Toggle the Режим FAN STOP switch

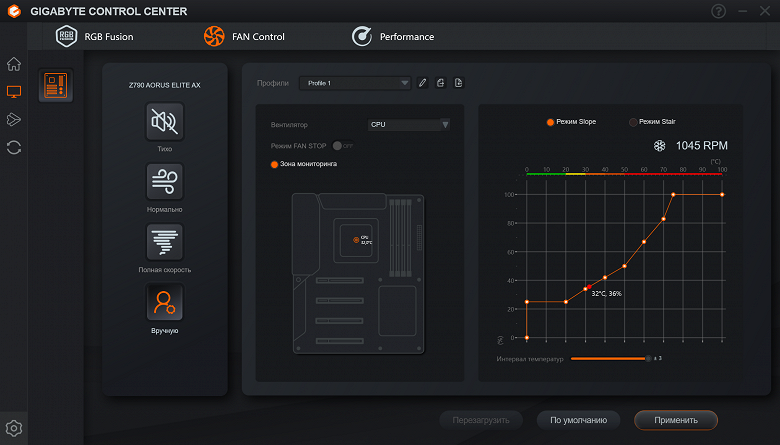[x=343, y=146]
